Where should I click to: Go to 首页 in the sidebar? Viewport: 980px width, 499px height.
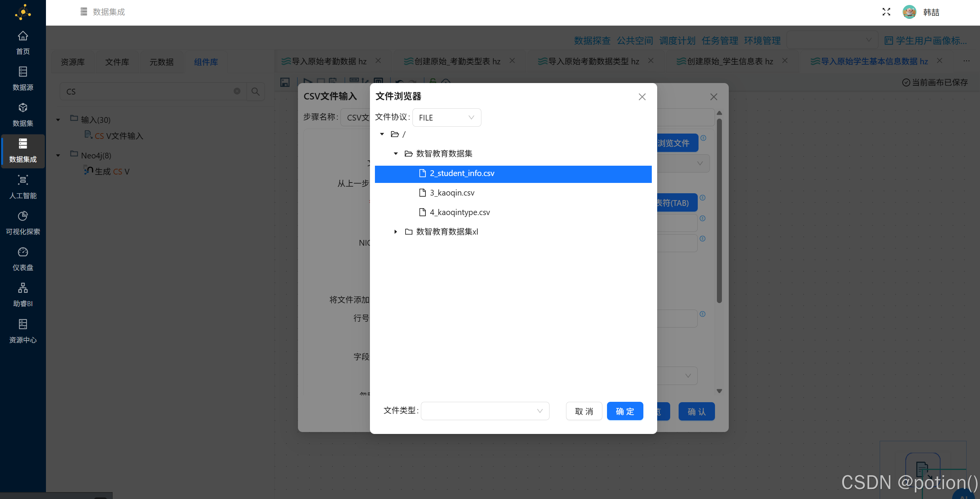(23, 42)
